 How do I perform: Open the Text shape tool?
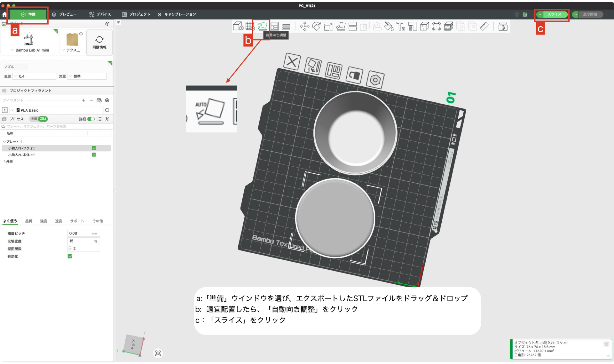[x=400, y=27]
